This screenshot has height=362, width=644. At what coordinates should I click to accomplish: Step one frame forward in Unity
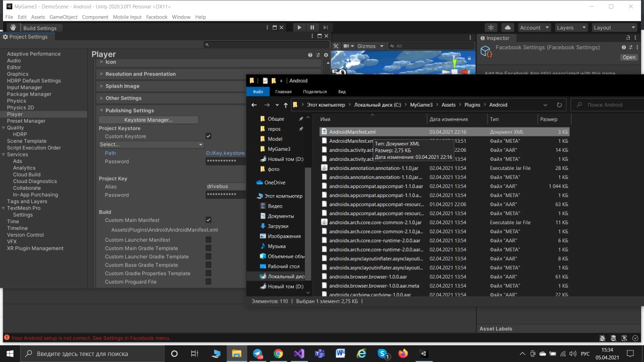pos(326,28)
